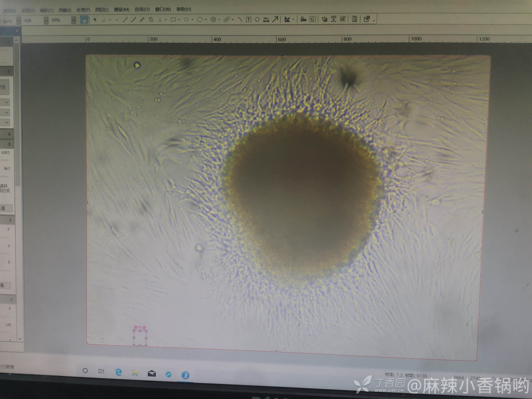
Task: Choose the angle measurement tool
Action: pos(104,20)
